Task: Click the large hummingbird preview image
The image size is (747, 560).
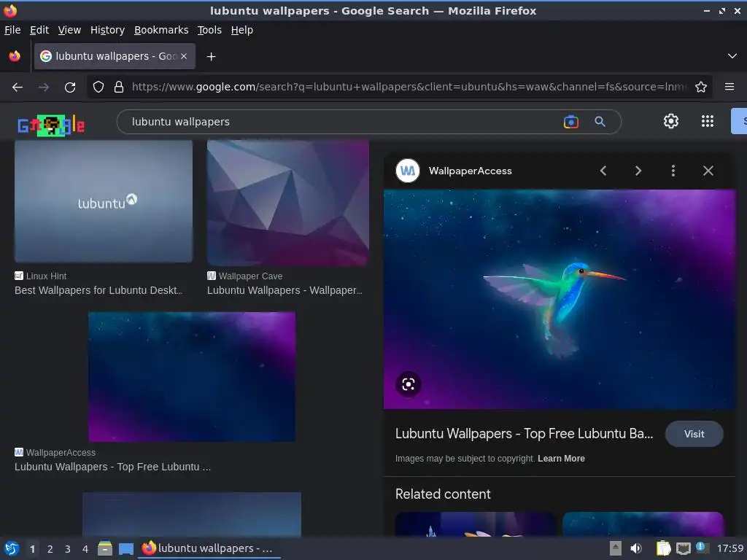Action: (560, 299)
